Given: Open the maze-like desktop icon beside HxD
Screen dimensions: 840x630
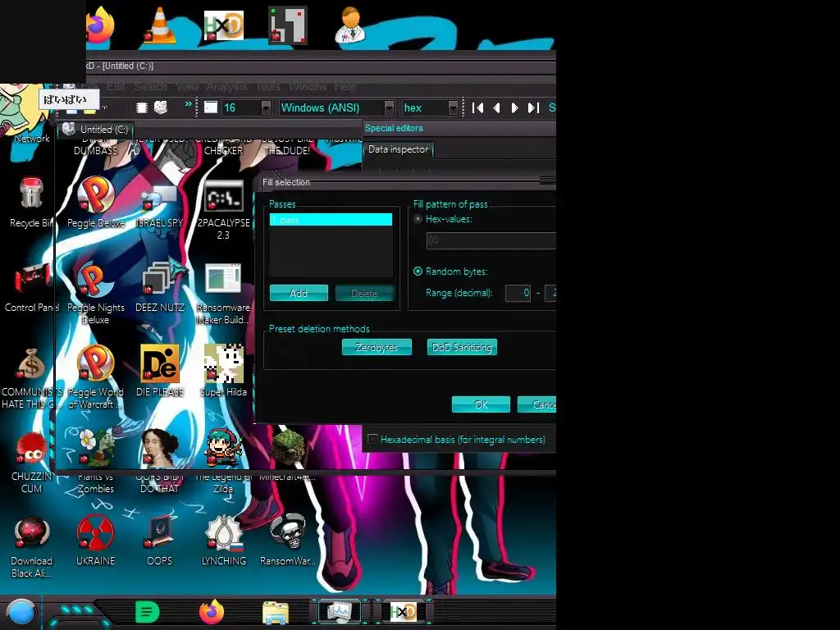Looking at the screenshot, I should click(x=288, y=25).
